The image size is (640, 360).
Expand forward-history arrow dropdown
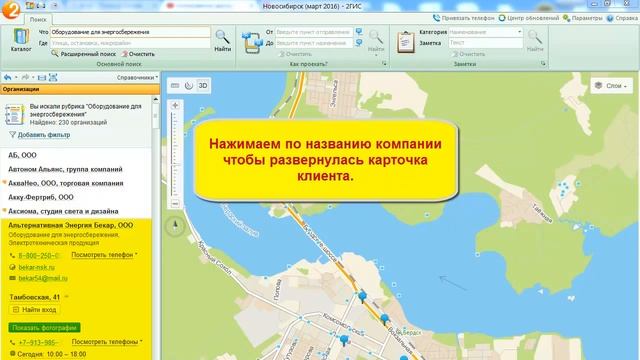[33, 77]
